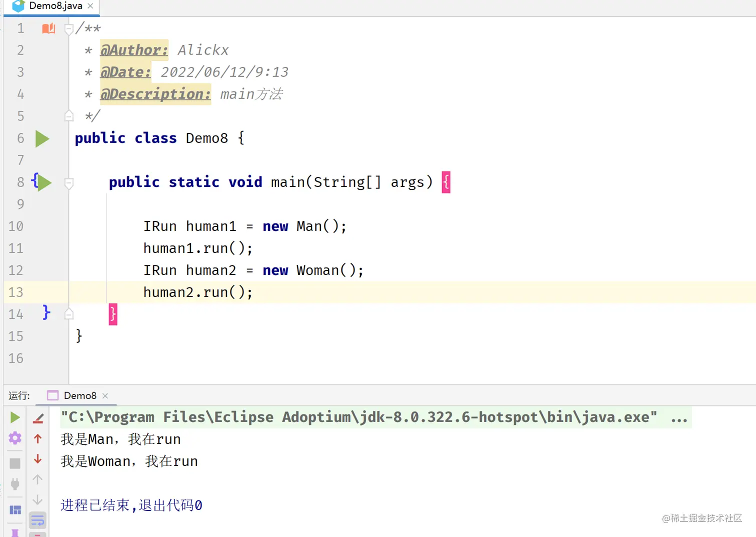Image resolution: width=756 pixels, height=537 pixels.
Task: Click the '进程已结束,退出代码0' message
Action: pos(131,505)
